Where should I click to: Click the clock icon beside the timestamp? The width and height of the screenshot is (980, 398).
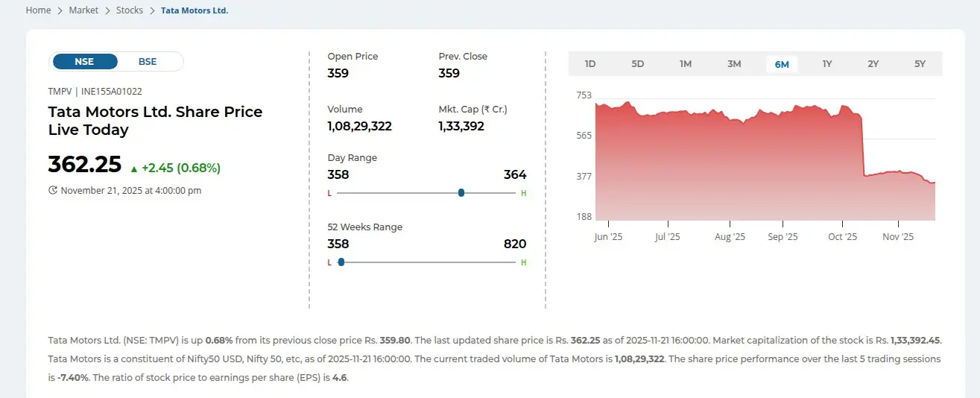point(53,190)
